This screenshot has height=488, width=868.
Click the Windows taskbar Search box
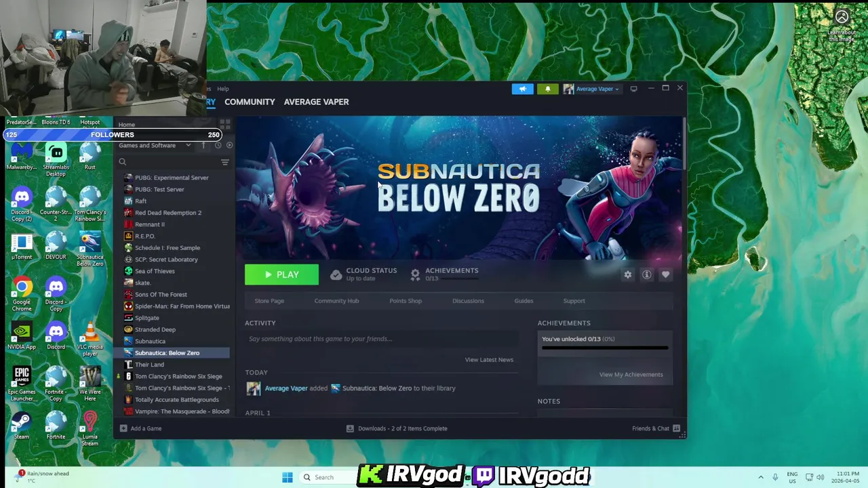(x=327, y=477)
